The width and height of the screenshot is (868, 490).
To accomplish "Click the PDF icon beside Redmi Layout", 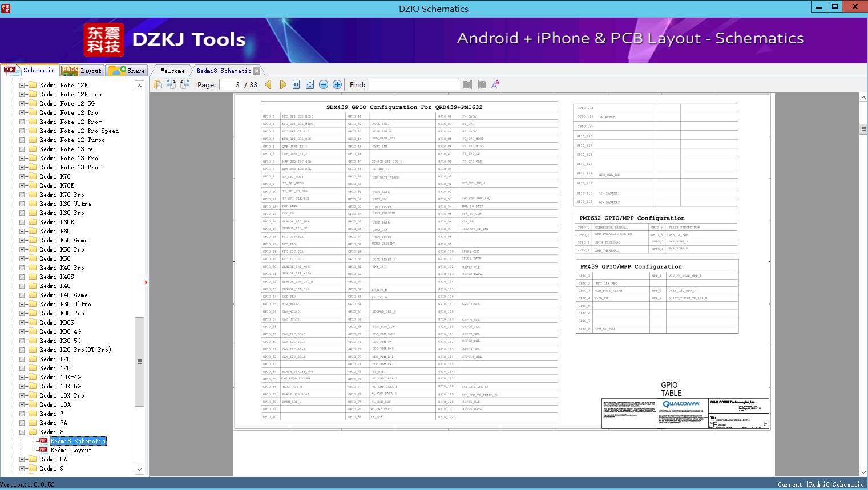I will point(43,450).
